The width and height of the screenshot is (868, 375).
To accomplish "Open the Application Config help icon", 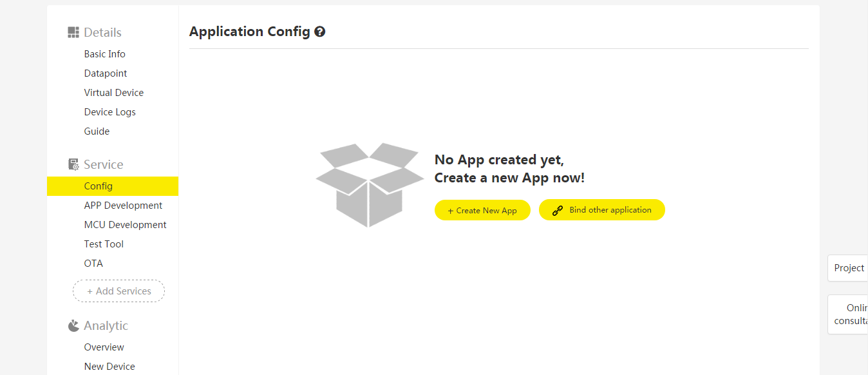I will [x=320, y=31].
